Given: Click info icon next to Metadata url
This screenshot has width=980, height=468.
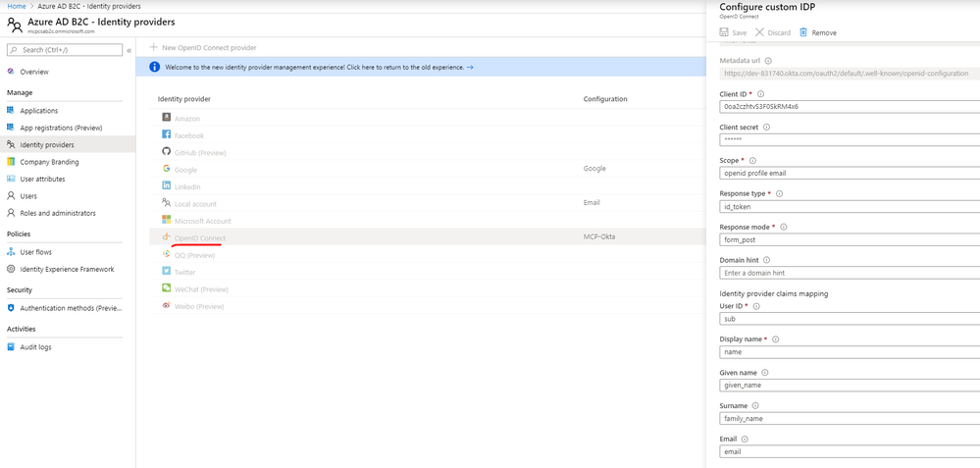Looking at the screenshot, I should pyautogui.click(x=768, y=61).
